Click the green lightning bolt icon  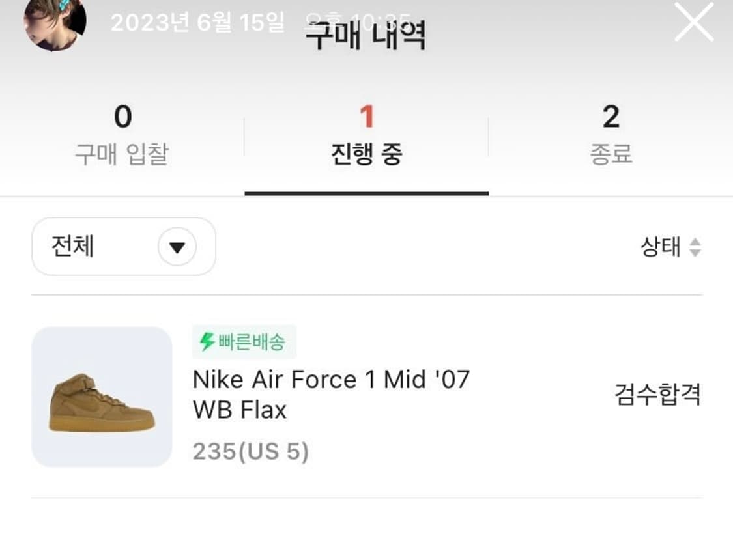pos(207,342)
